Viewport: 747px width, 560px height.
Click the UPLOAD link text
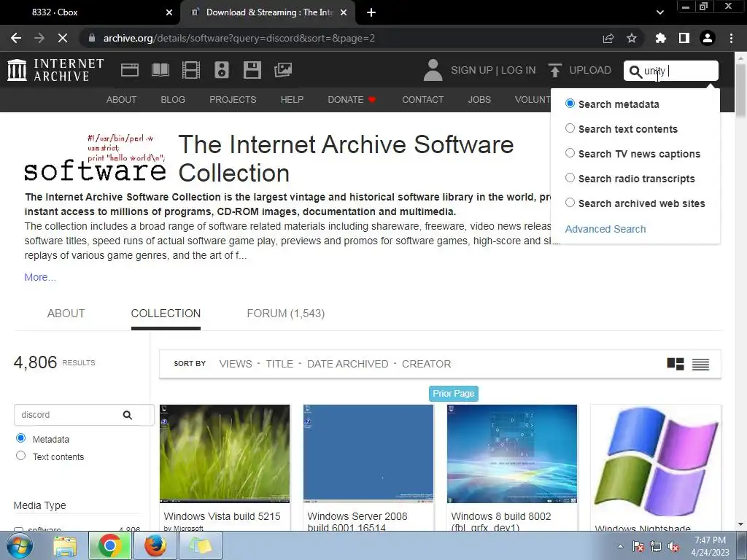click(x=590, y=70)
